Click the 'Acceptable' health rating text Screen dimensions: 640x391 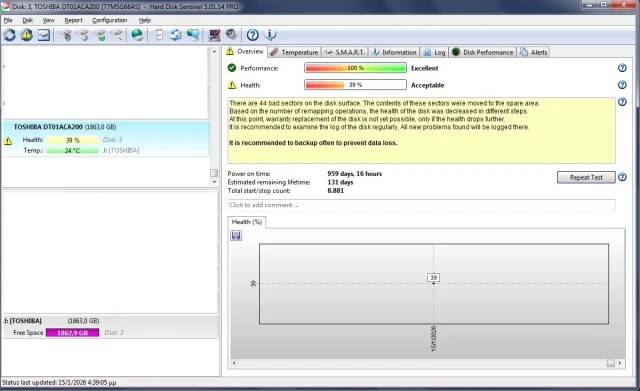click(x=427, y=85)
